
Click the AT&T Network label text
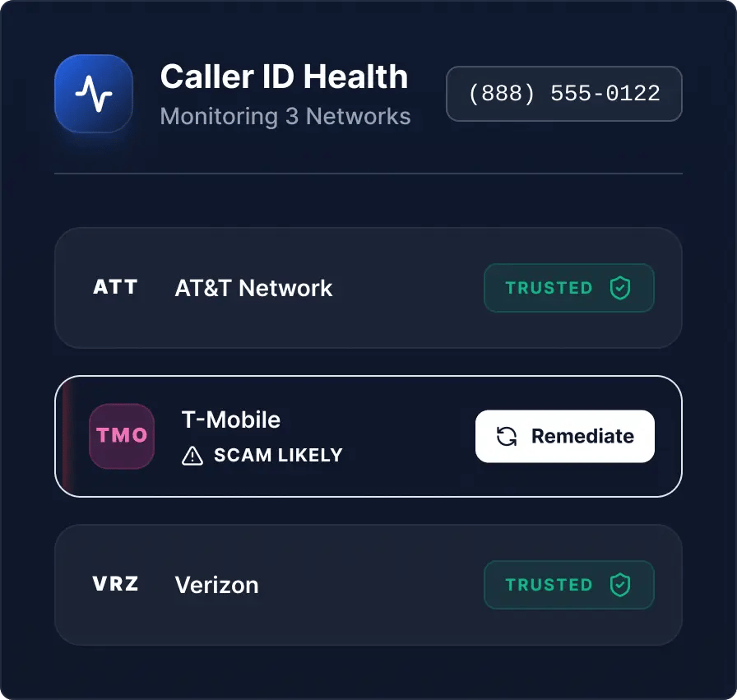tap(253, 288)
